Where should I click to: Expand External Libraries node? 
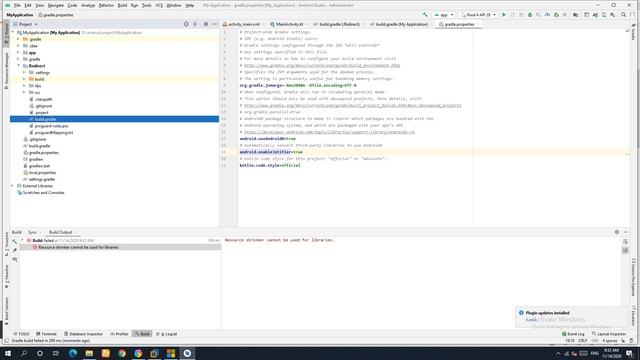[x=12, y=186]
